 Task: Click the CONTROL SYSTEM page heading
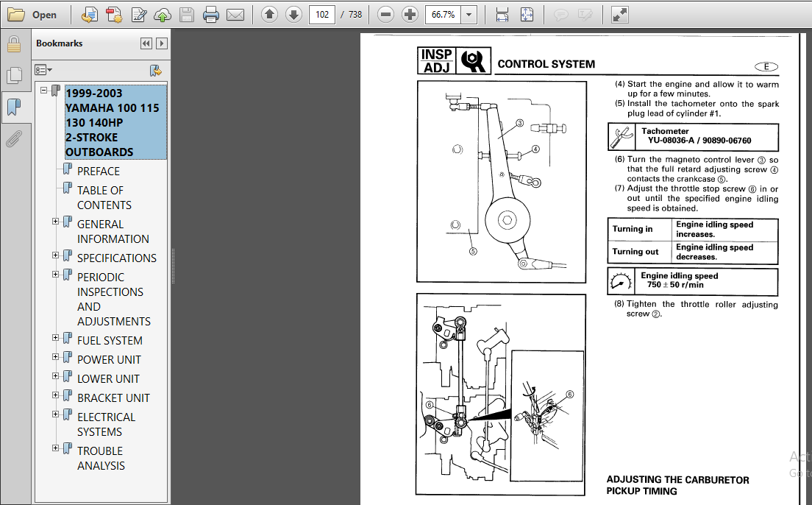click(x=546, y=64)
